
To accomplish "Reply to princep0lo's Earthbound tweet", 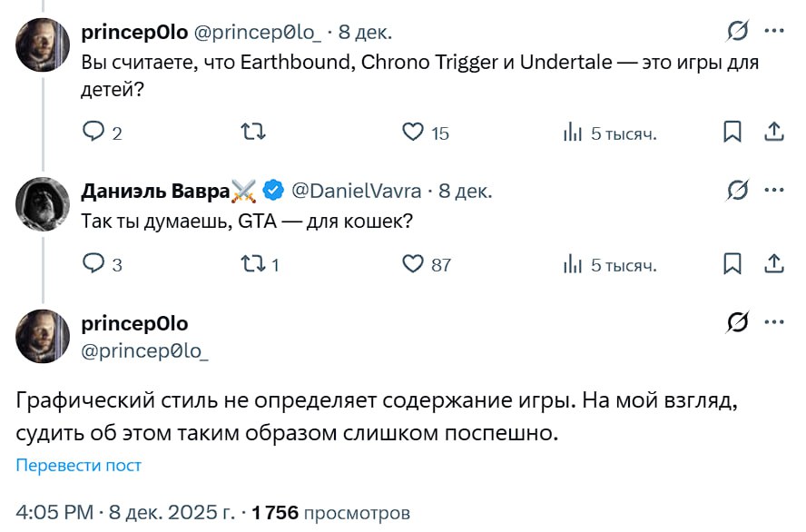I will coord(95,133).
